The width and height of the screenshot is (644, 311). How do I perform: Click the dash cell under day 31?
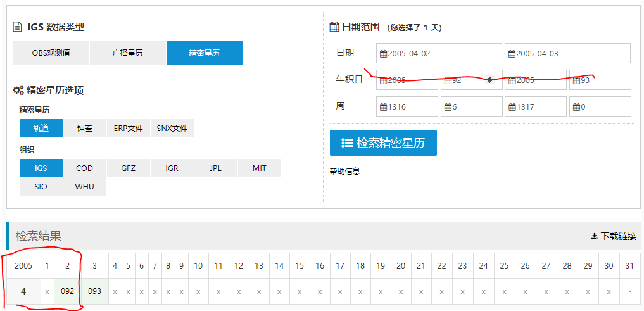(629, 291)
